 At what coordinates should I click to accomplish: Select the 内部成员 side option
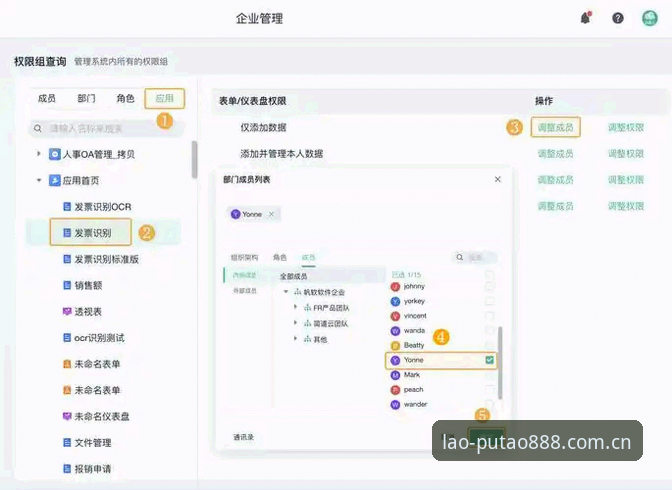244,275
